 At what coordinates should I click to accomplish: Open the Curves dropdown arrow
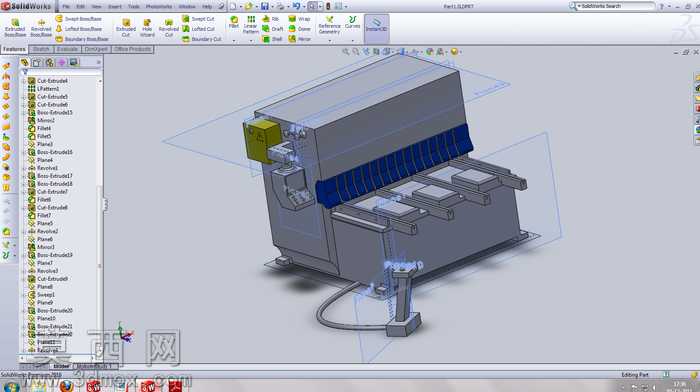pos(353,41)
